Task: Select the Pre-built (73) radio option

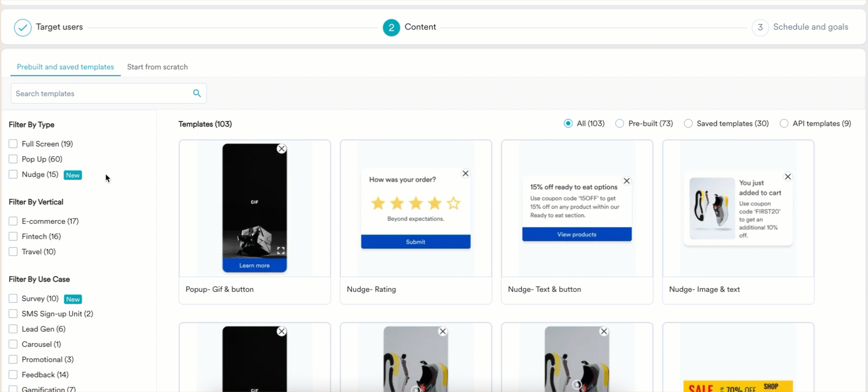Action: point(620,124)
